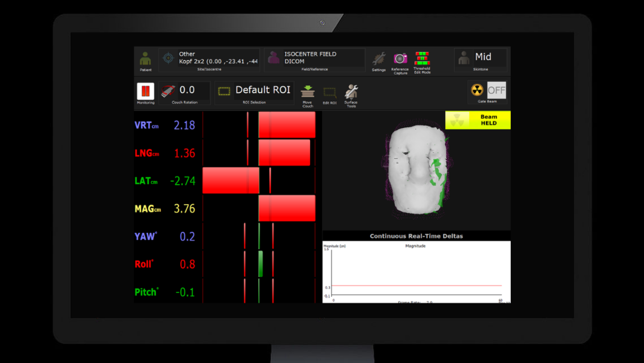
Task: Activate Threshold Edit Mode
Action: [x=422, y=59]
